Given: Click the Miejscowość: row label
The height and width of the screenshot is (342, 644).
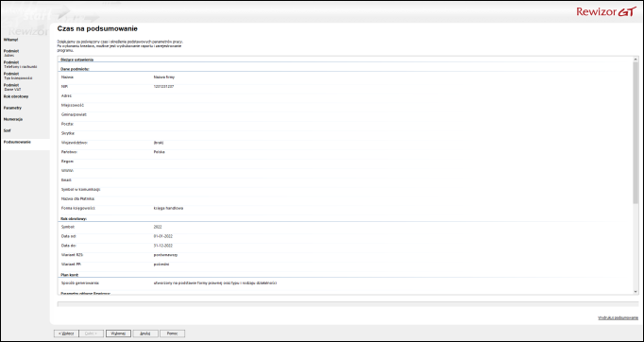Looking at the screenshot, I should (x=73, y=105).
